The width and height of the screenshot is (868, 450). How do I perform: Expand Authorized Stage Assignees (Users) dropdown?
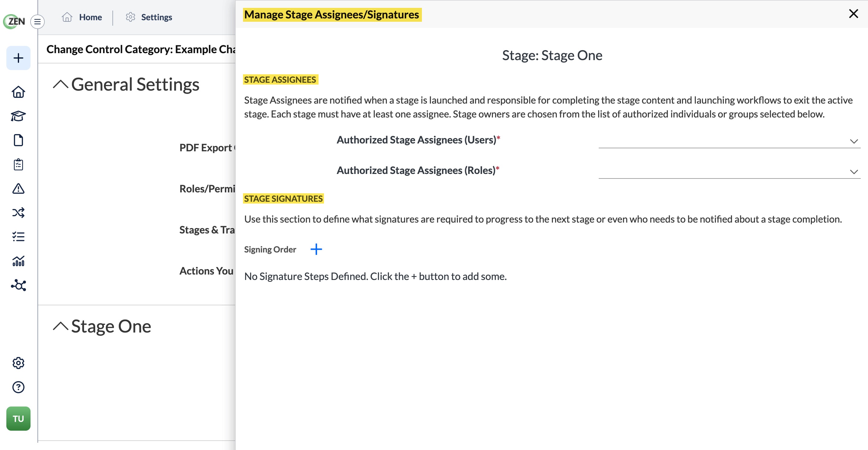[729, 141]
